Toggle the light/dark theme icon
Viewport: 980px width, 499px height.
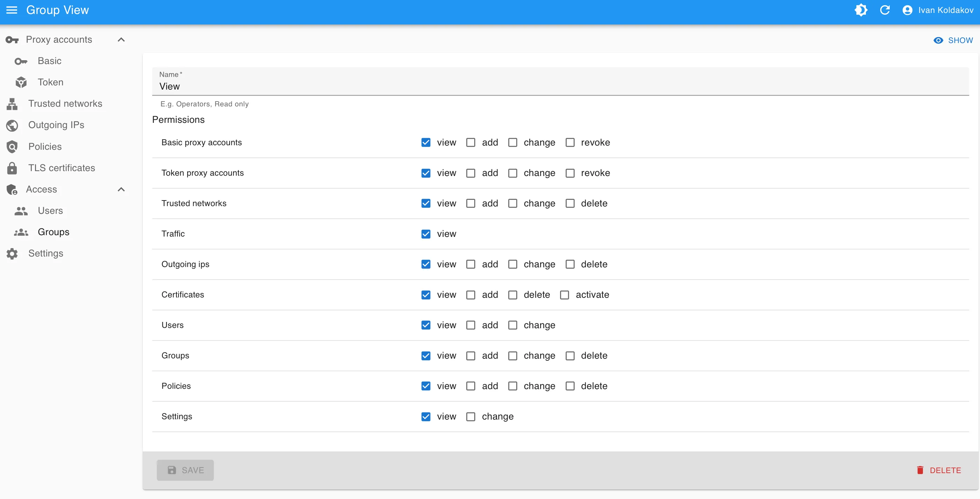point(861,10)
